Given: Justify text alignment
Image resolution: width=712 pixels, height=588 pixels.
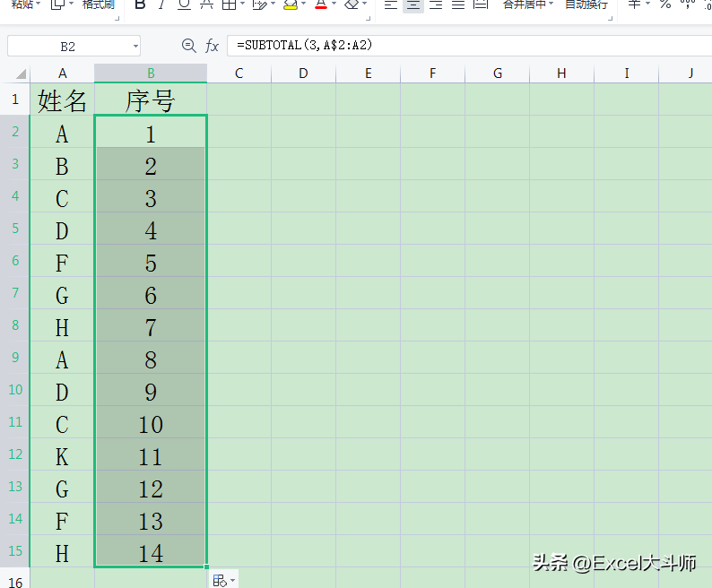Looking at the screenshot, I should pos(458,5).
